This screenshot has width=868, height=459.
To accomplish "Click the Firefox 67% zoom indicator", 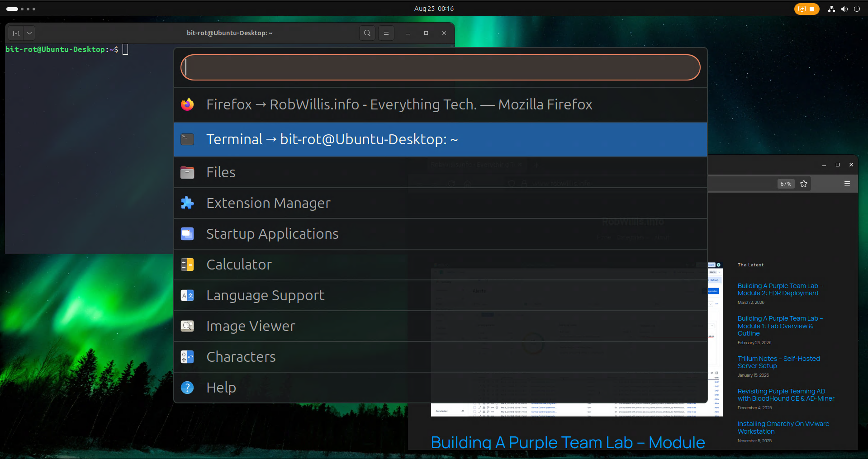I will [x=786, y=184].
